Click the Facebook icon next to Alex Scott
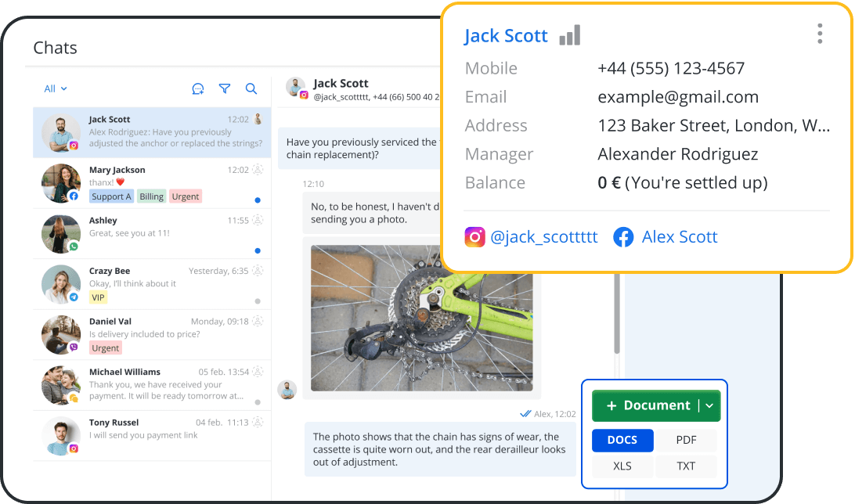855x504 pixels. coord(623,236)
